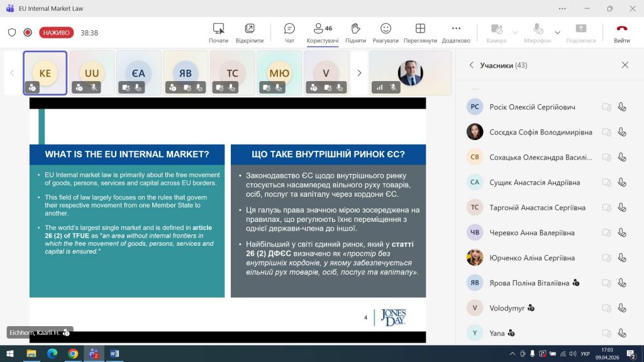644x362 pixels.
Task: Click the privacy shield icon
Action: (x=12, y=33)
